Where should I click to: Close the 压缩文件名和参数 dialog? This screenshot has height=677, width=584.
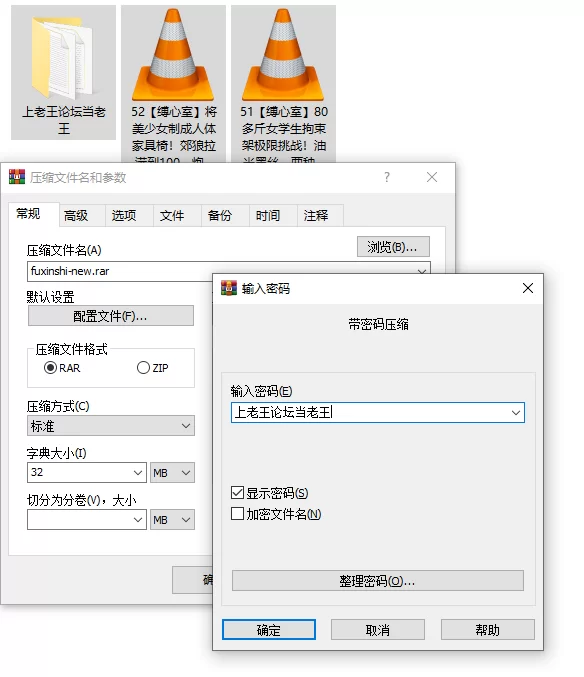click(x=432, y=177)
